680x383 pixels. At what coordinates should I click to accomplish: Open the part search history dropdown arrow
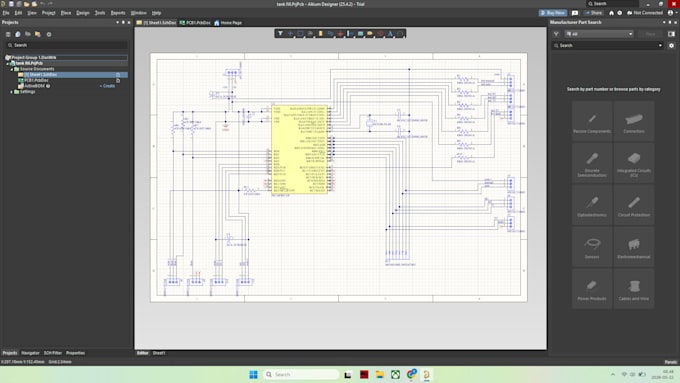pos(660,46)
